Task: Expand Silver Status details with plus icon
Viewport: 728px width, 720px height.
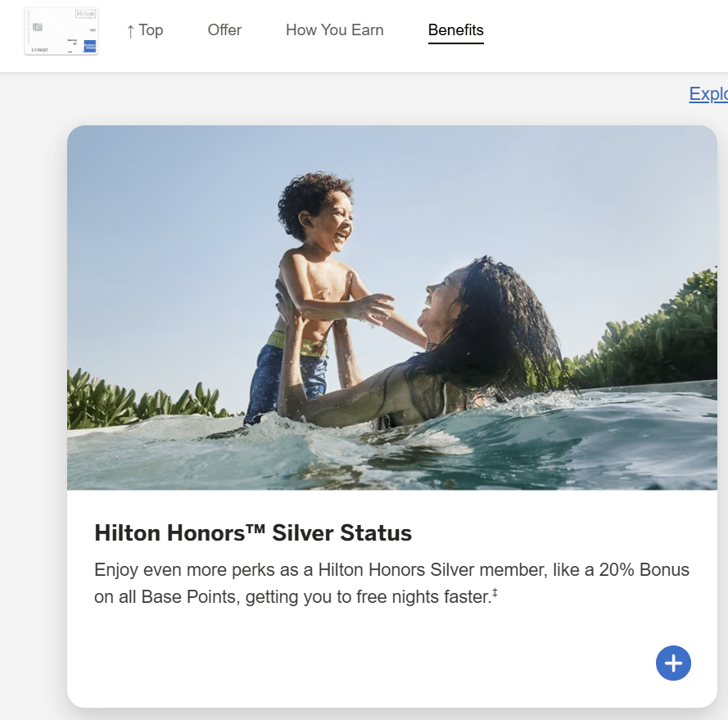Action: click(x=673, y=663)
